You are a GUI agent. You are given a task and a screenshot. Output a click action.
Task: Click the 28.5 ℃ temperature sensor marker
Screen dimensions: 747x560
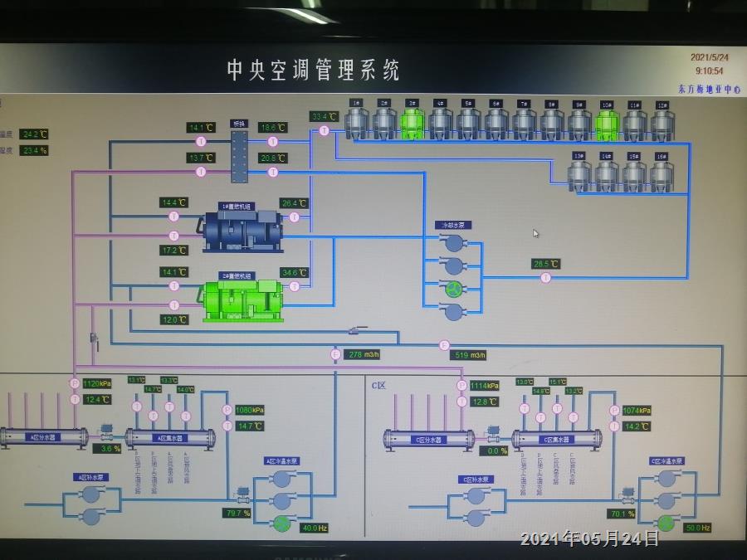[x=546, y=278]
